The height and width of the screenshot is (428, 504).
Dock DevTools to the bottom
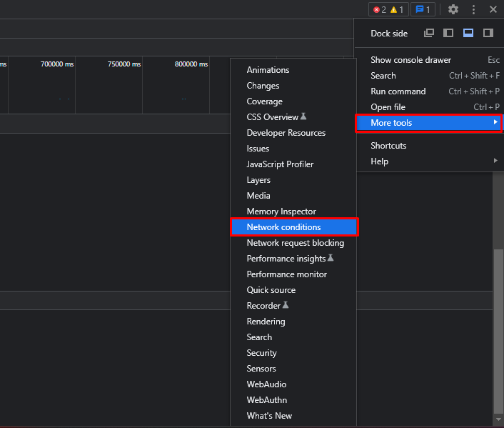pos(468,34)
